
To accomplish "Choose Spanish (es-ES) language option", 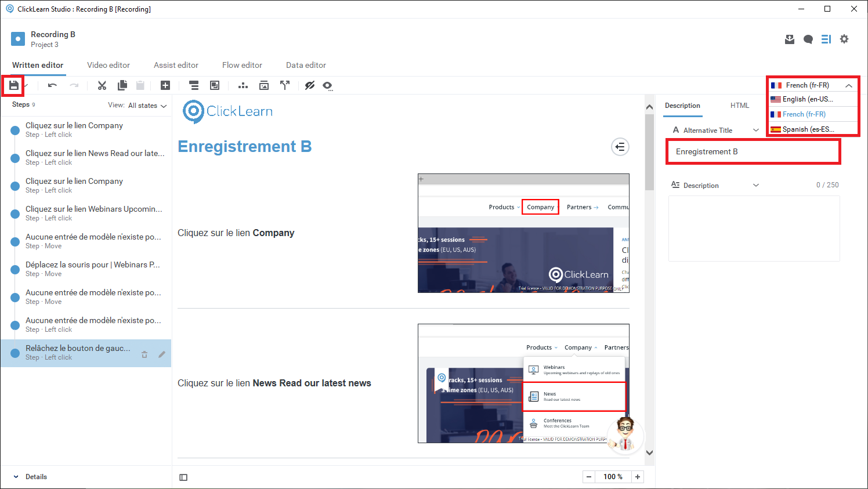I will click(x=812, y=129).
